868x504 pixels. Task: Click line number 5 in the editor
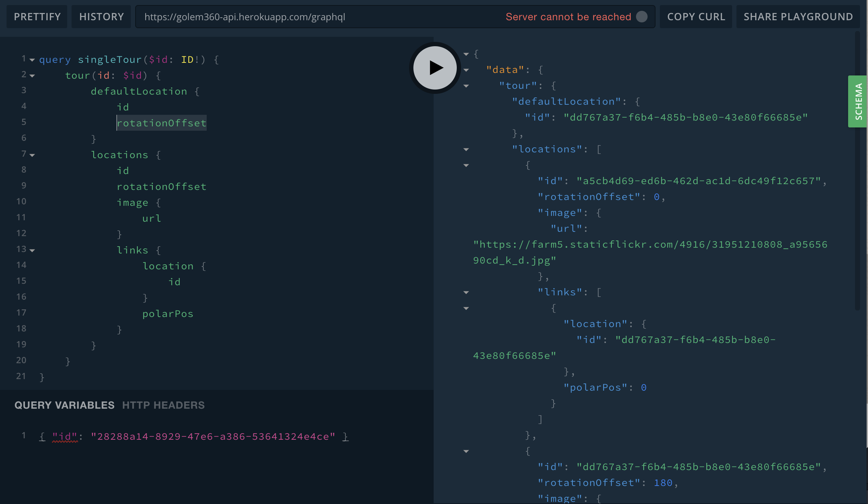(x=24, y=122)
